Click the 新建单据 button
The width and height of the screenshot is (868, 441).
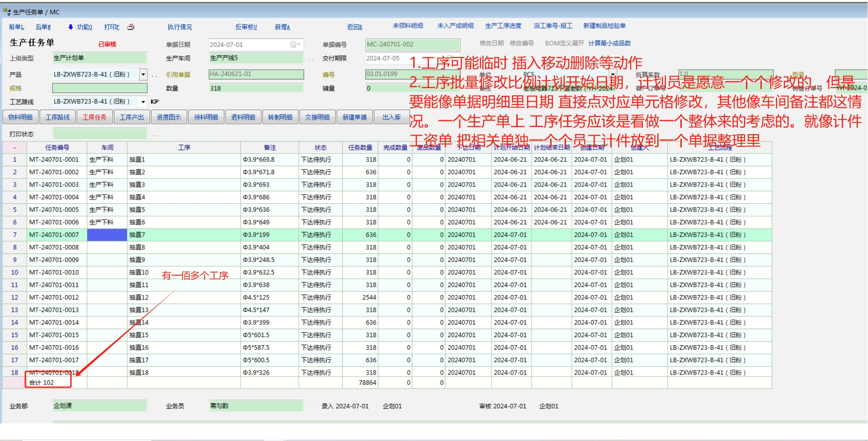(x=354, y=117)
